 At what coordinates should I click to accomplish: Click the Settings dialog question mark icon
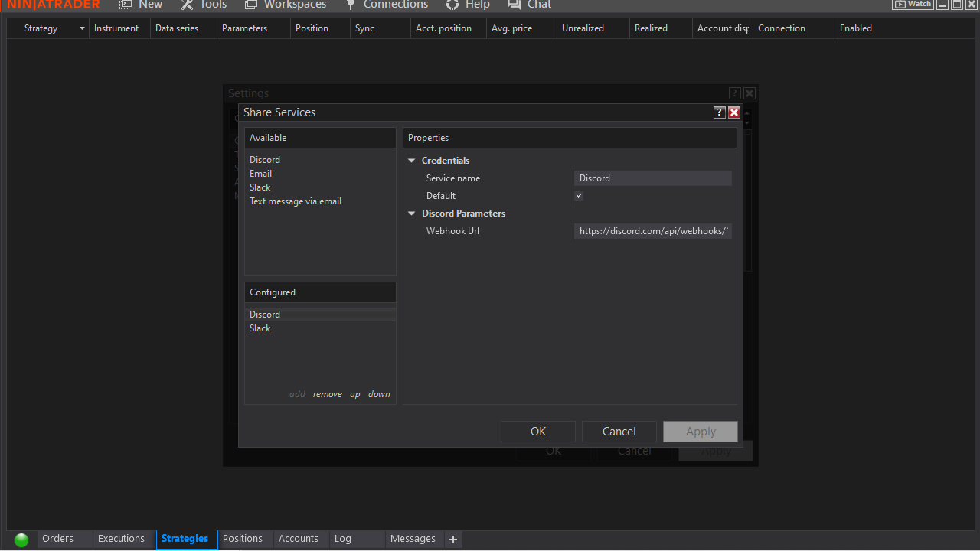pyautogui.click(x=734, y=93)
